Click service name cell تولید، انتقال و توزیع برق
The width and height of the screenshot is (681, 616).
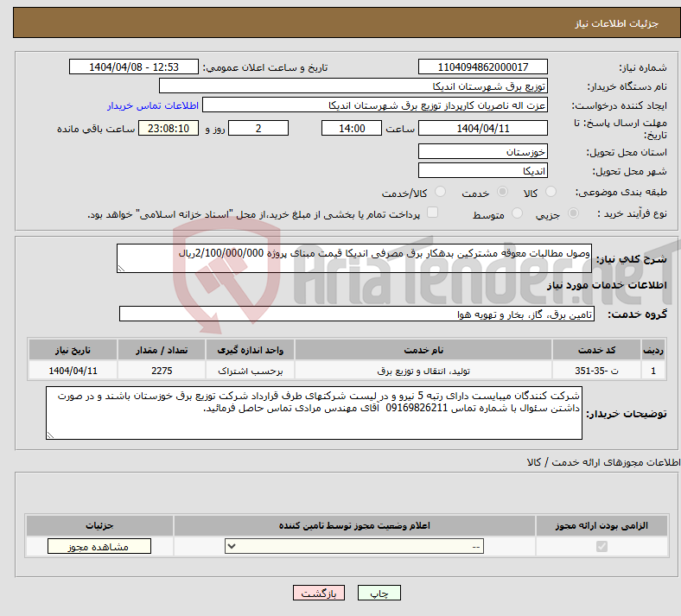[x=423, y=371]
